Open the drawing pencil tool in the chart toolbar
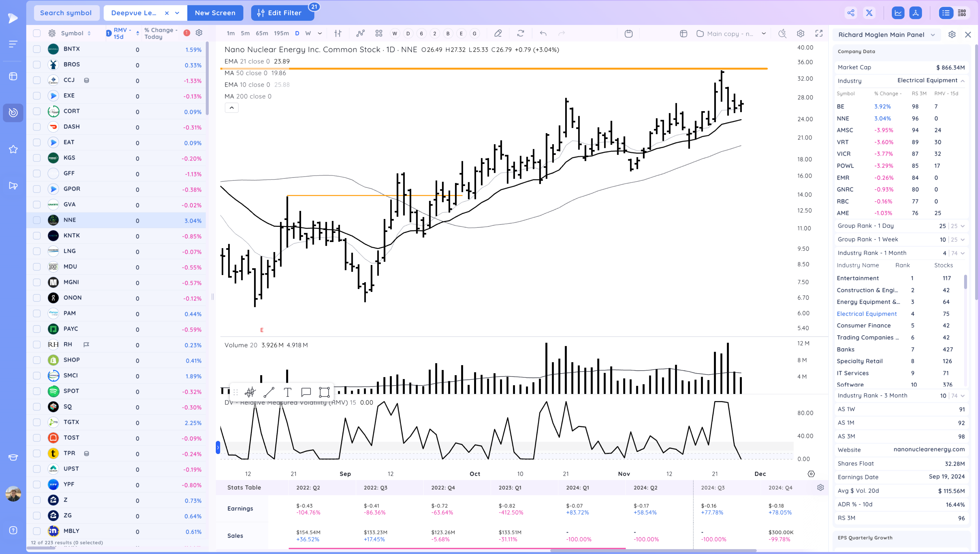This screenshot has width=980, height=554. 498,34
